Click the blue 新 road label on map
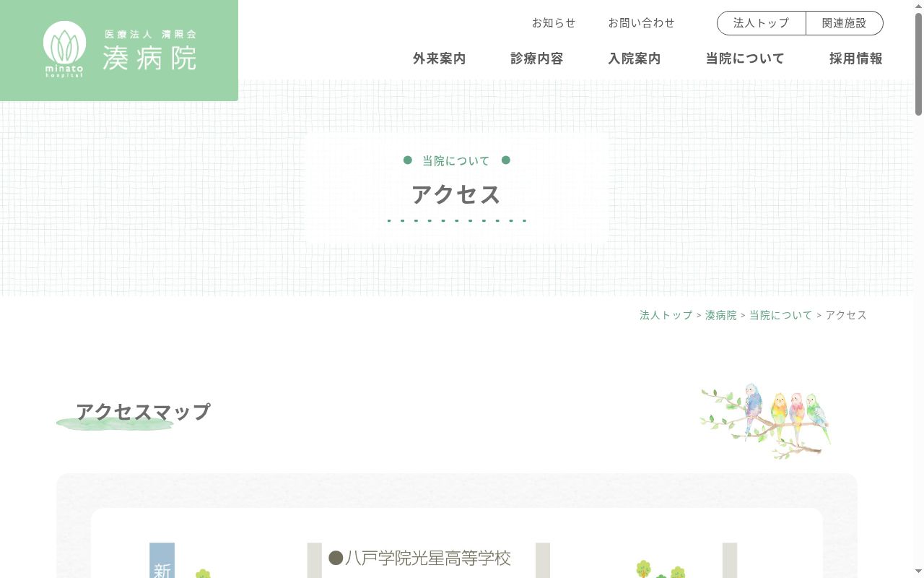Screen dimensions: 924x578 tap(162, 561)
